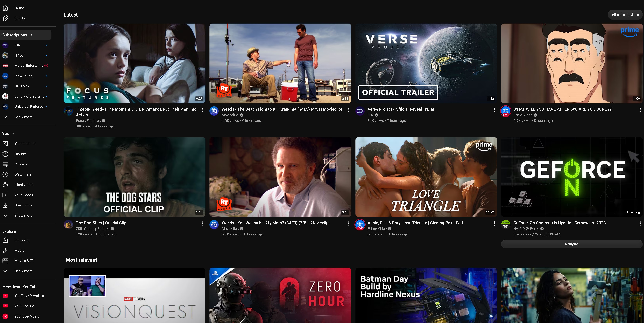This screenshot has height=323, width=644.
Task: Click the Downloads arrow icon
Action: 5,205
